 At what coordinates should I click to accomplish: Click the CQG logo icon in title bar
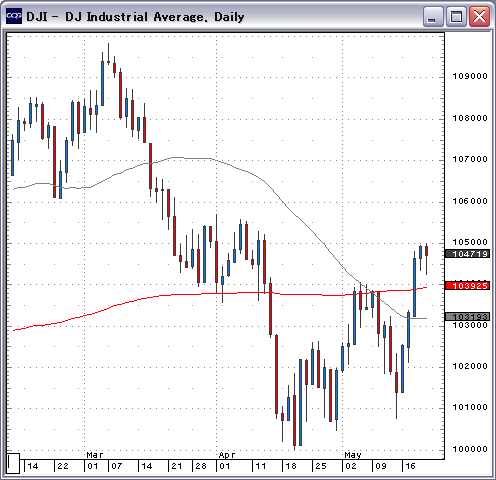point(14,16)
